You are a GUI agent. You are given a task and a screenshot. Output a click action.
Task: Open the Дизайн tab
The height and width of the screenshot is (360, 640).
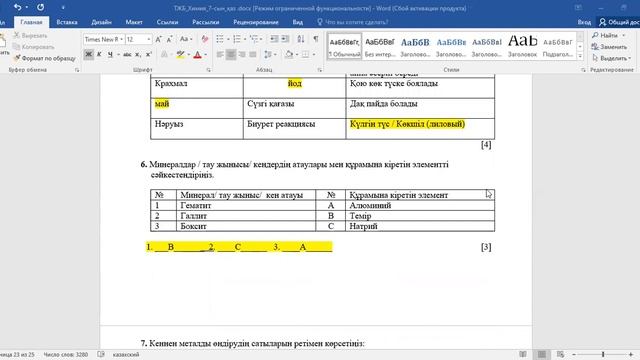[102, 22]
